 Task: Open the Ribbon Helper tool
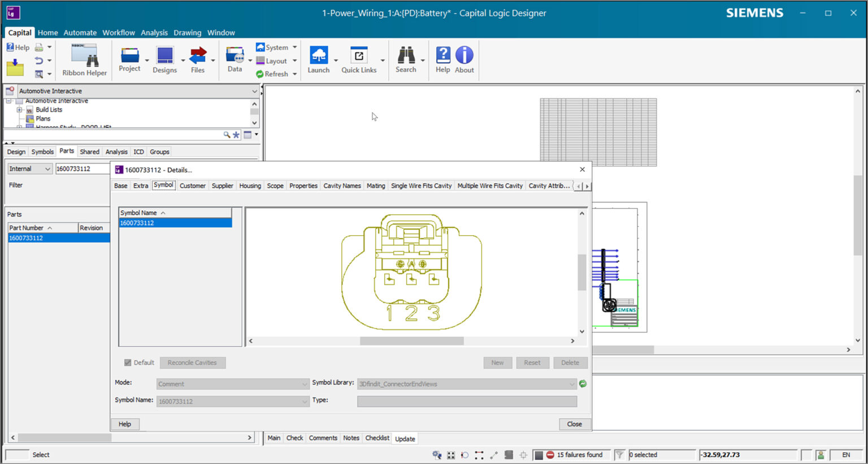84,59
